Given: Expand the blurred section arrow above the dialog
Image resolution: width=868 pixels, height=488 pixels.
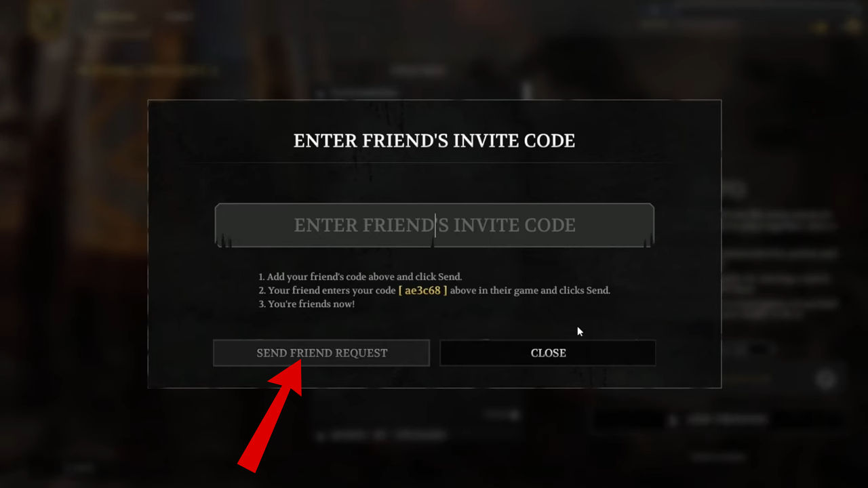Looking at the screenshot, I should 320,92.
